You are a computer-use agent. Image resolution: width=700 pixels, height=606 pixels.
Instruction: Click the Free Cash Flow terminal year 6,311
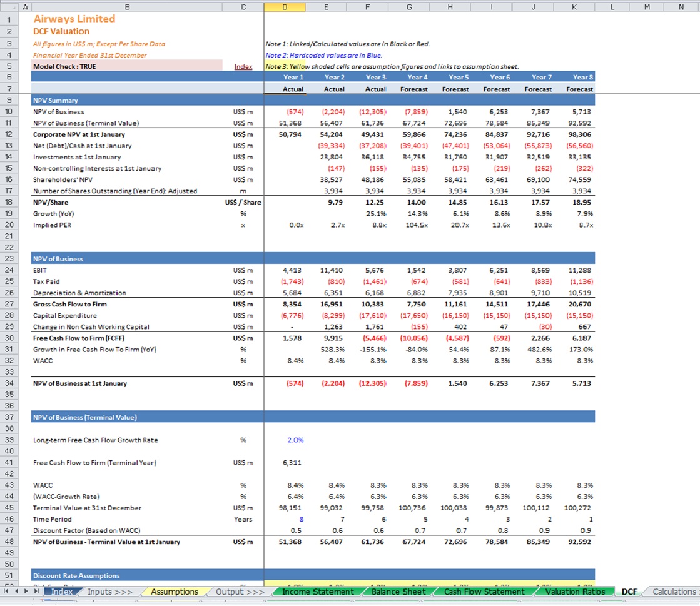pos(285,462)
